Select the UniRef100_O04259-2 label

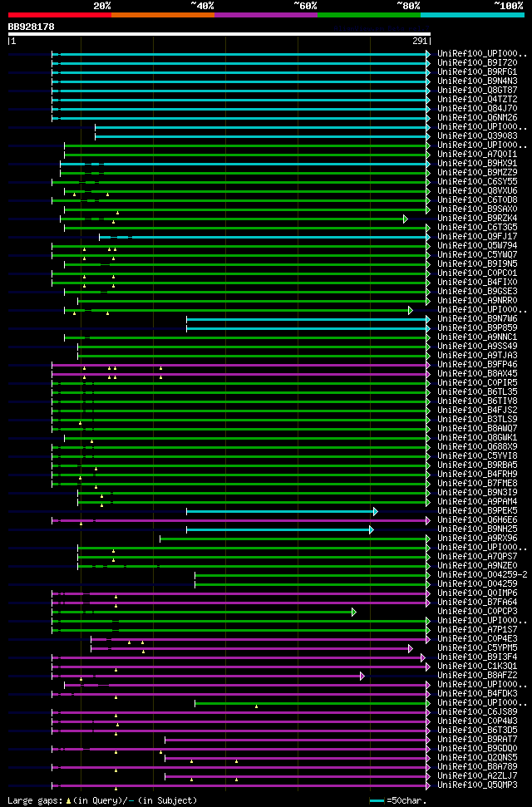(x=482, y=575)
